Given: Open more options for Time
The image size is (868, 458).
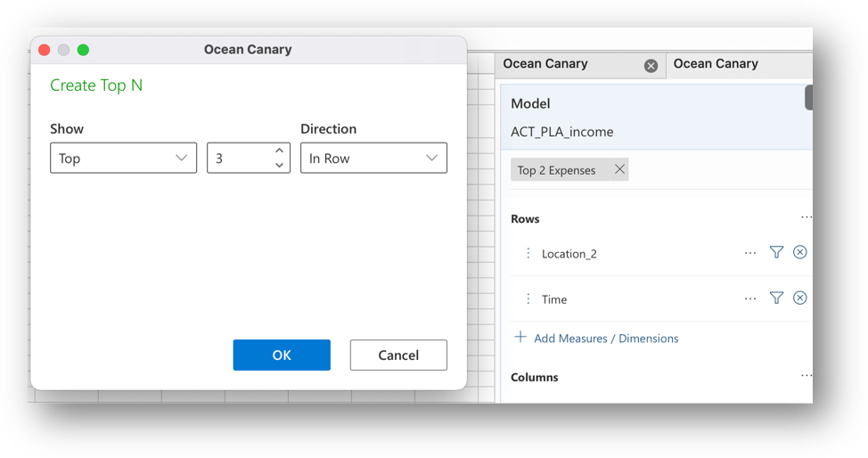Looking at the screenshot, I should coord(750,299).
